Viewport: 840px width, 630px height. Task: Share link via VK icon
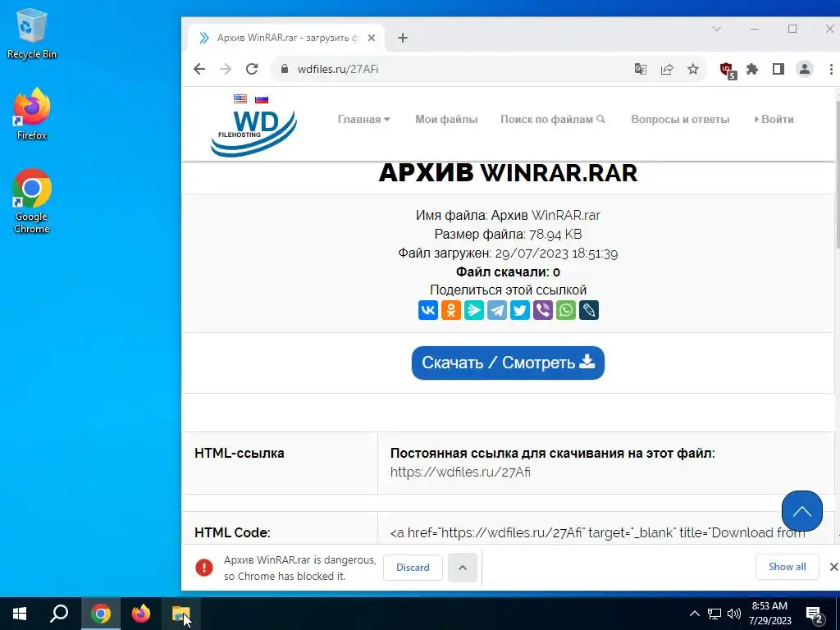coord(428,310)
